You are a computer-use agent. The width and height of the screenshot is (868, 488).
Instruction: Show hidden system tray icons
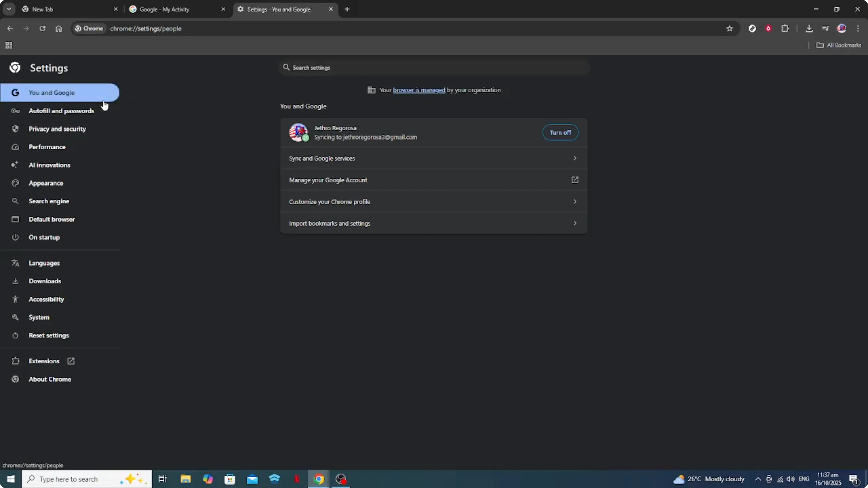coord(758,479)
